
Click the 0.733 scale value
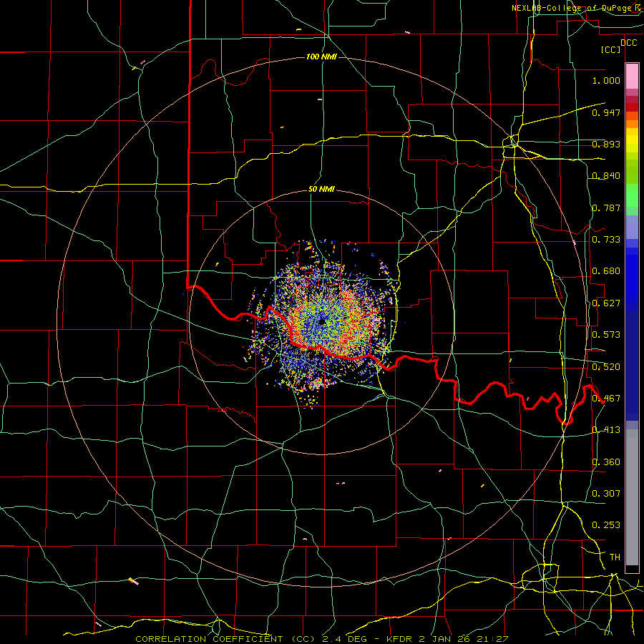pos(606,240)
